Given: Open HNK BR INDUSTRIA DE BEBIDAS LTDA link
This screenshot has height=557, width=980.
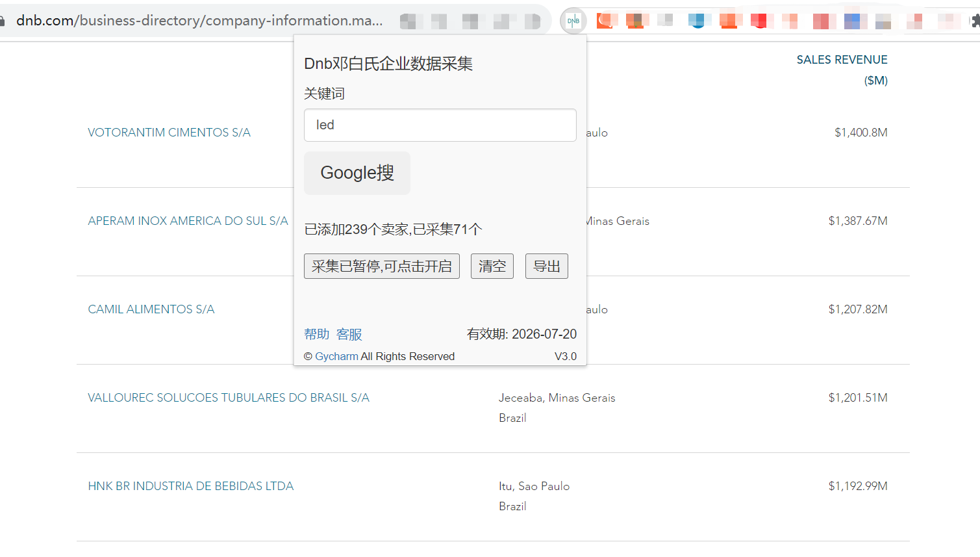Looking at the screenshot, I should click(191, 486).
